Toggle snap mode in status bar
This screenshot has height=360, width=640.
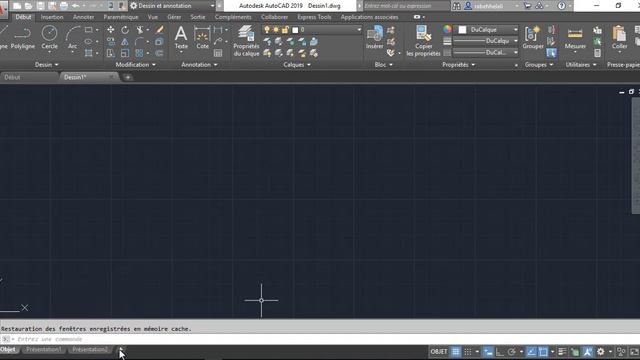468,351
